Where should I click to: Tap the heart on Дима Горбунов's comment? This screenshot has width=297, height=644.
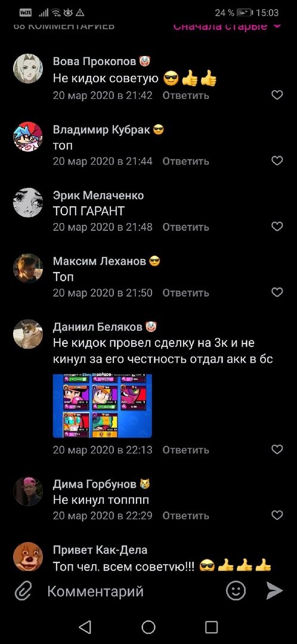point(277,515)
